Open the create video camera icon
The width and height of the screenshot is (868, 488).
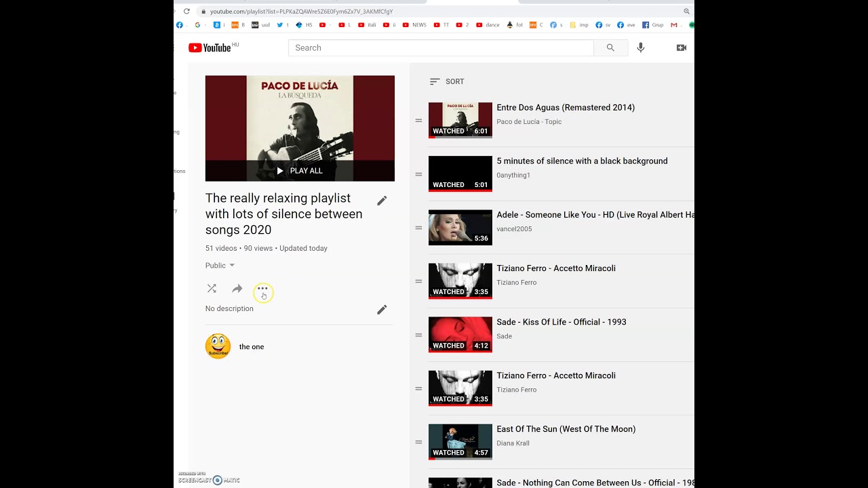click(682, 47)
